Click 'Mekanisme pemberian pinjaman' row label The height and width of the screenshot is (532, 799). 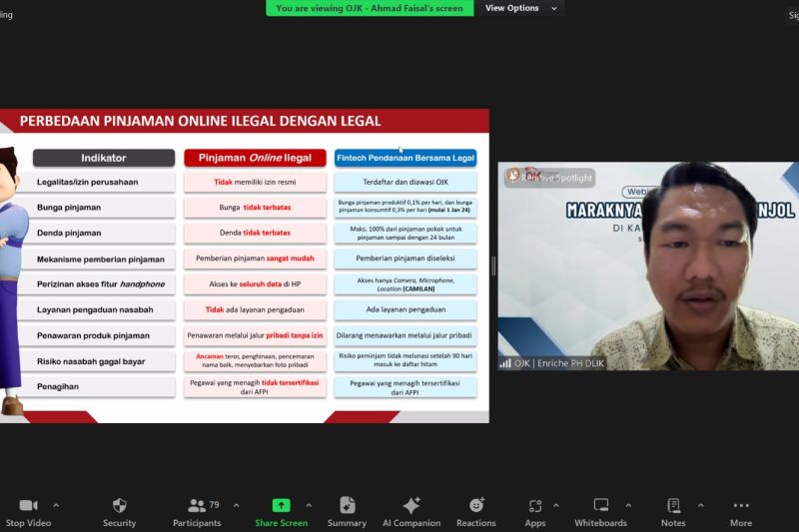point(101,260)
